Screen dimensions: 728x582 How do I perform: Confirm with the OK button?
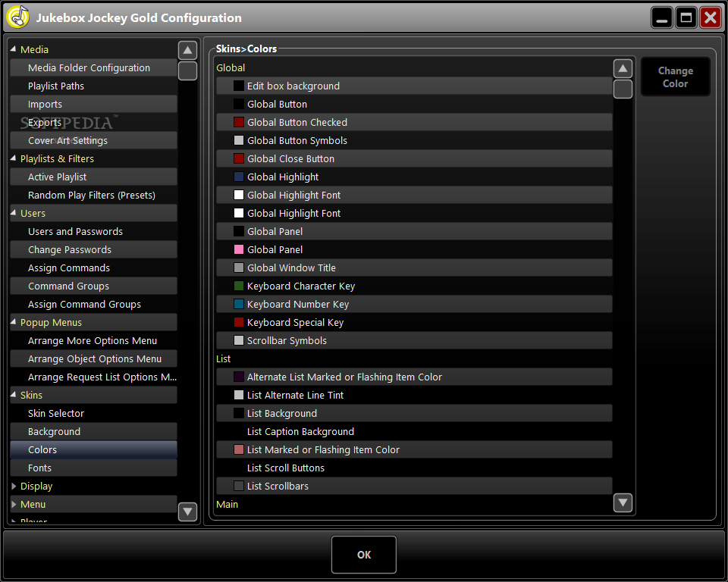point(363,555)
